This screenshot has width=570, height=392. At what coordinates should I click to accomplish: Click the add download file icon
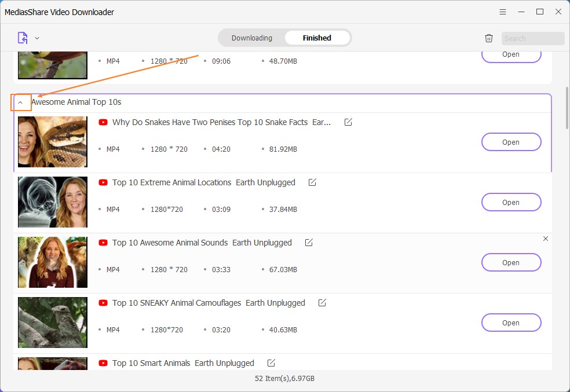[x=23, y=38]
